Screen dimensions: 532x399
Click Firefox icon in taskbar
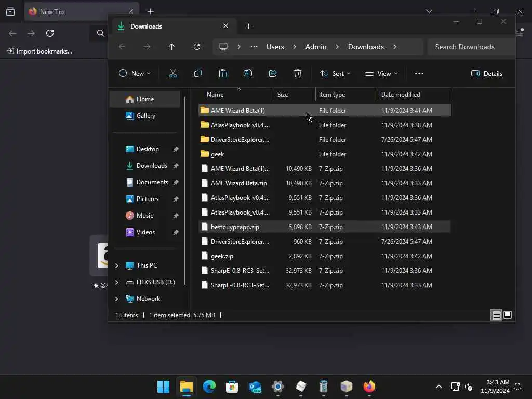point(369,387)
